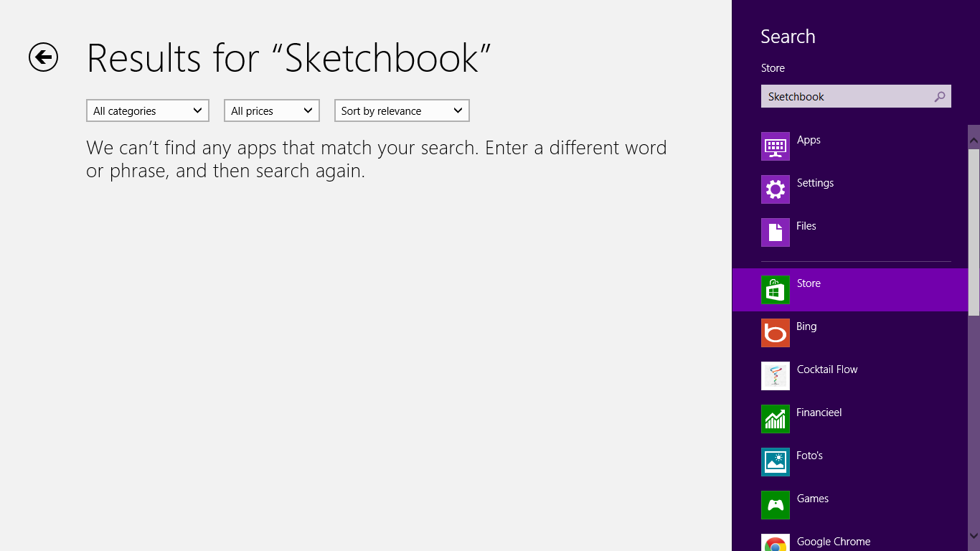Image resolution: width=980 pixels, height=551 pixels.
Task: Open the Sort by relevance dropdown
Action: pyautogui.click(x=402, y=110)
